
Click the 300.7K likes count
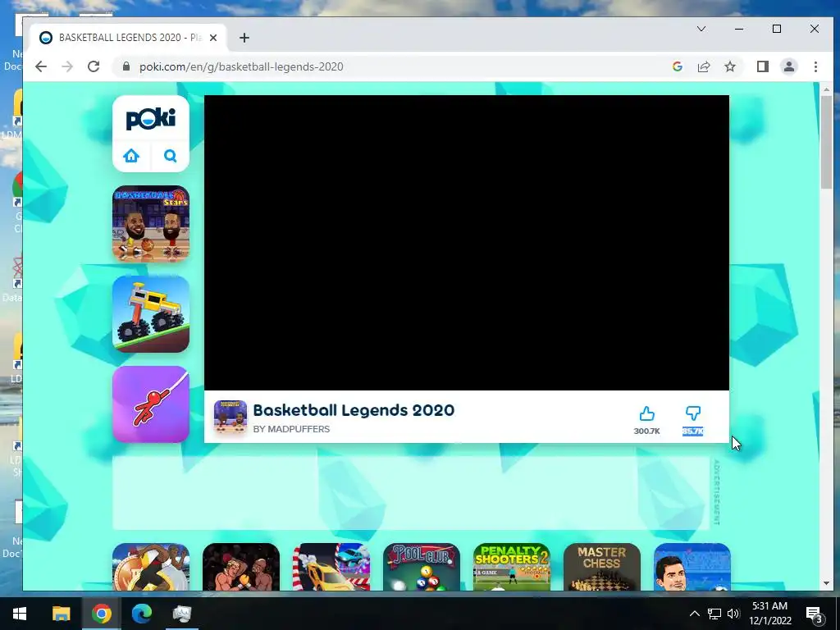click(646, 431)
